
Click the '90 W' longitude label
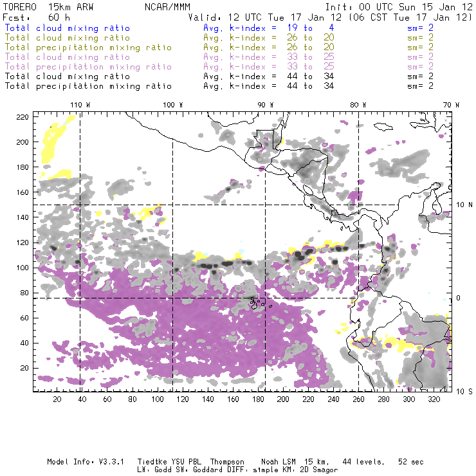(265, 105)
